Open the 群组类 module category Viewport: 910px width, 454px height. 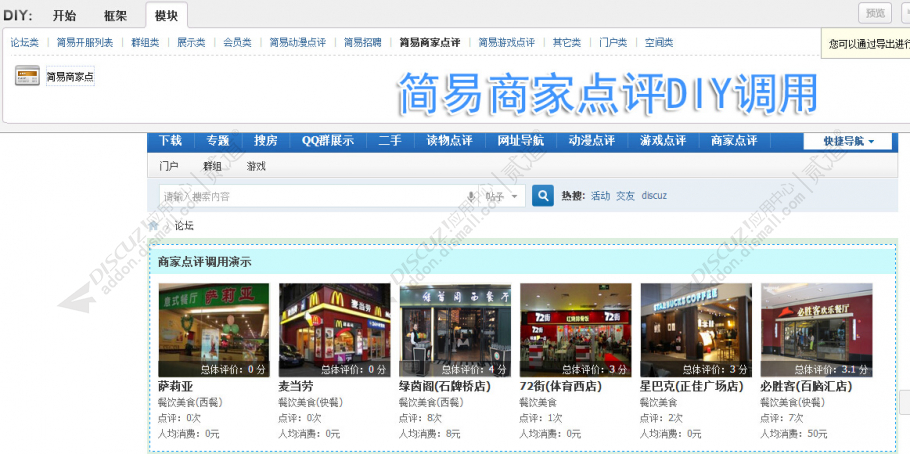pos(145,42)
